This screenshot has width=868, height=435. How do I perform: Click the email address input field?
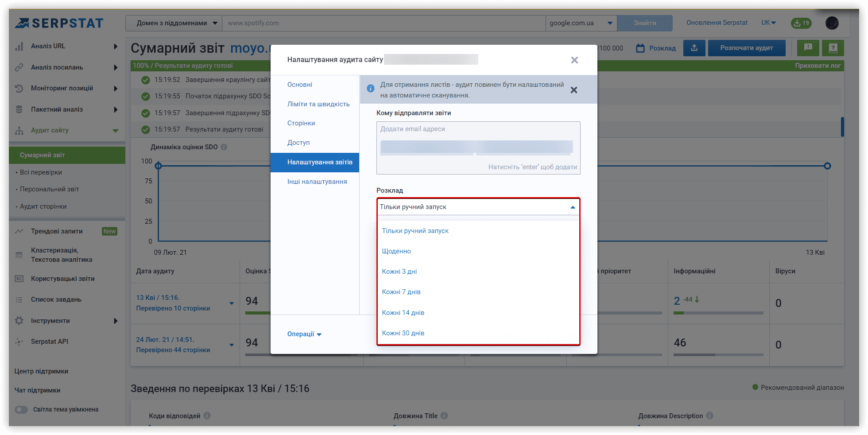pos(478,148)
